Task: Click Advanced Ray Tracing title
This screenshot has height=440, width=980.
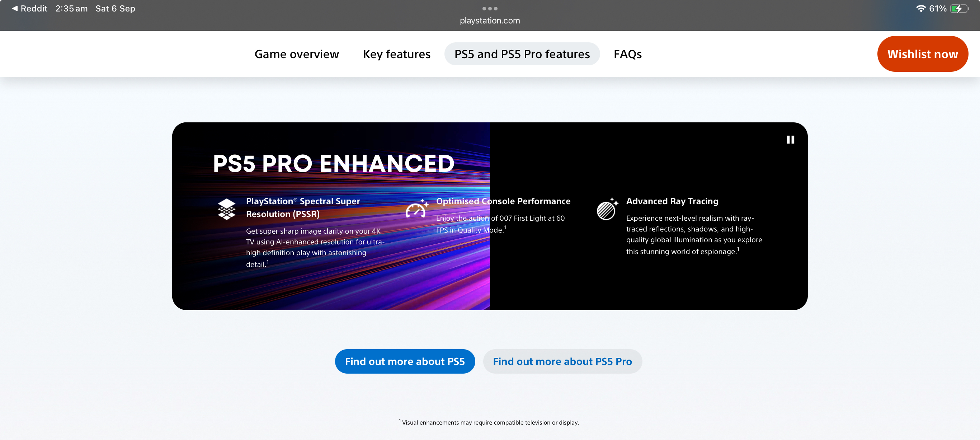Action: 672,201
